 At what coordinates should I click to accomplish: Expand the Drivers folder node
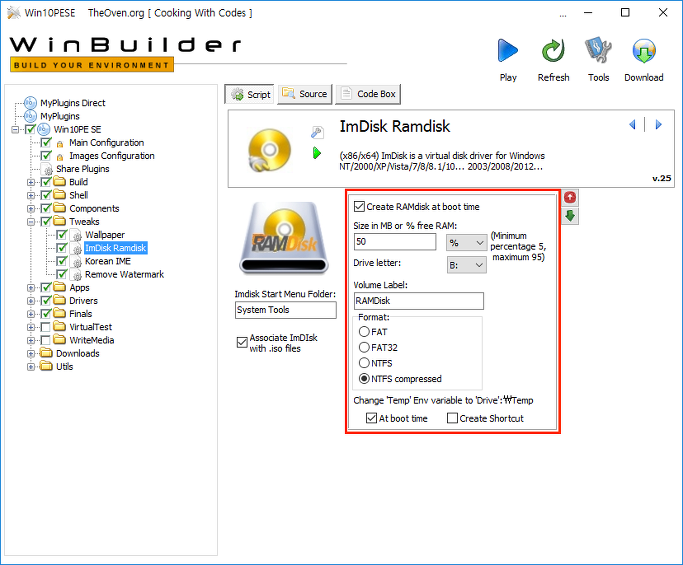click(x=31, y=301)
